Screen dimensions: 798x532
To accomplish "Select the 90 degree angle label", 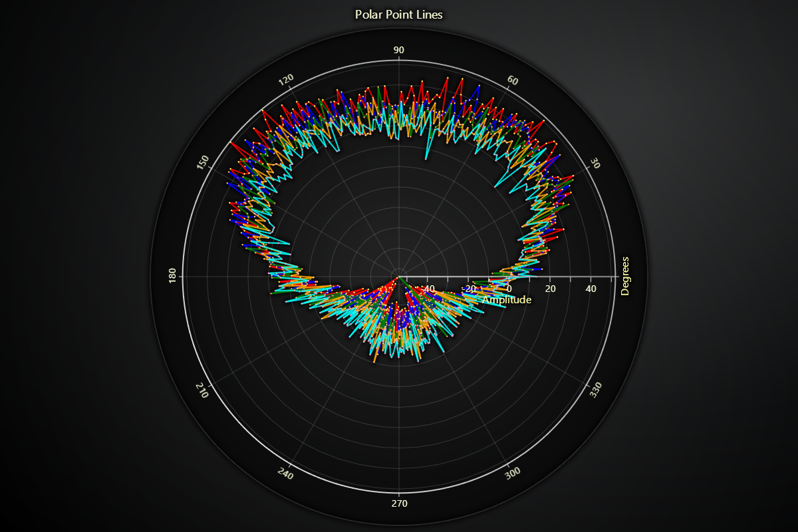I will coord(399,50).
